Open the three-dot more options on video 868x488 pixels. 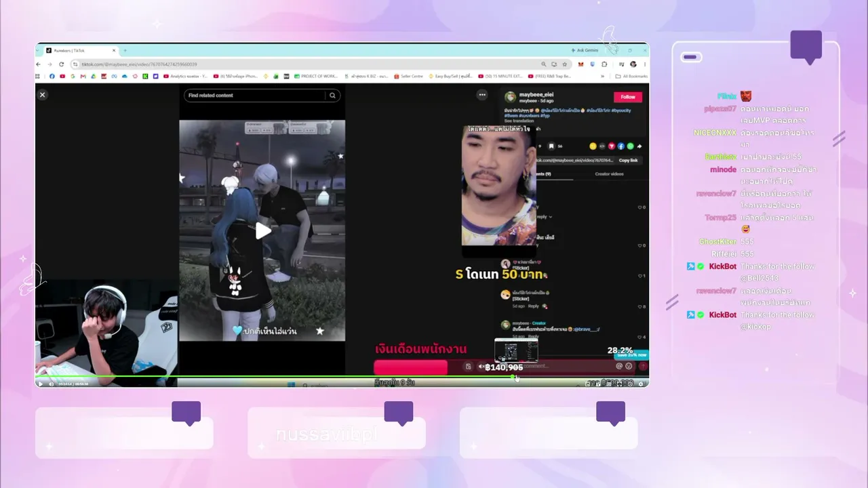482,95
